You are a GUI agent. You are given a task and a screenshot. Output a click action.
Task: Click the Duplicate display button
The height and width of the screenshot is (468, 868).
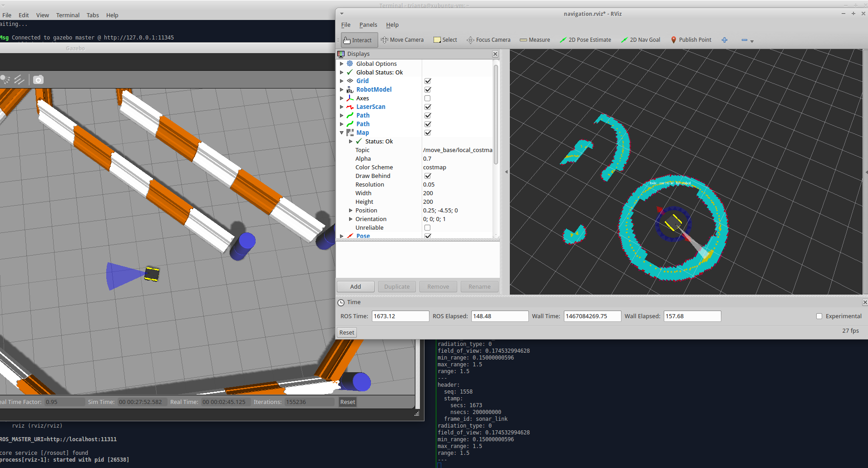pyautogui.click(x=397, y=286)
